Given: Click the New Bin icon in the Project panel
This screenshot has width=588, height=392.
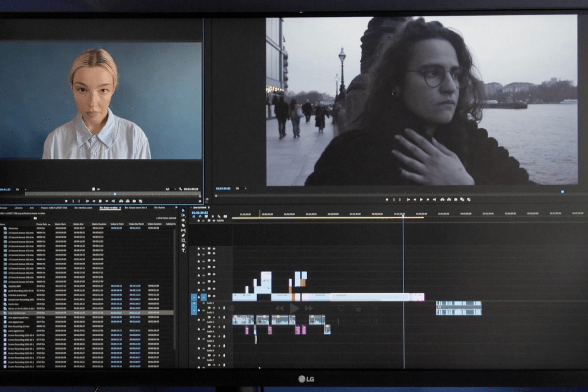Looking at the screenshot, I should click(35, 217).
